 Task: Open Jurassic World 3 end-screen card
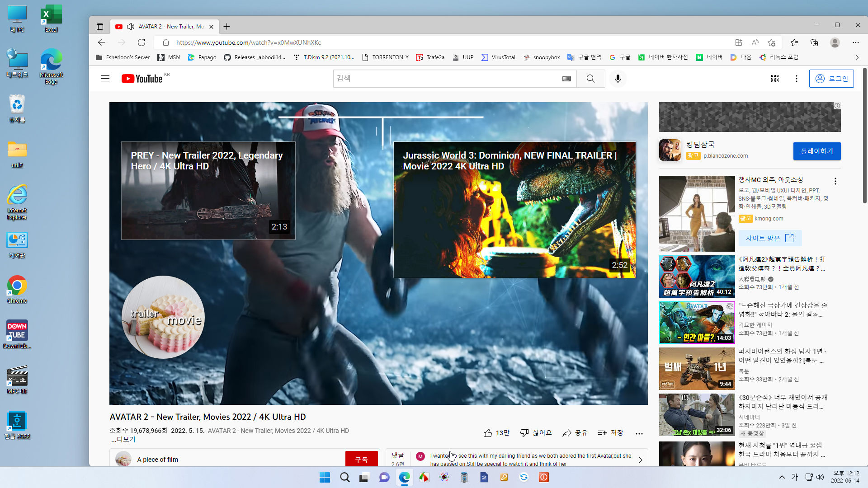(514, 210)
